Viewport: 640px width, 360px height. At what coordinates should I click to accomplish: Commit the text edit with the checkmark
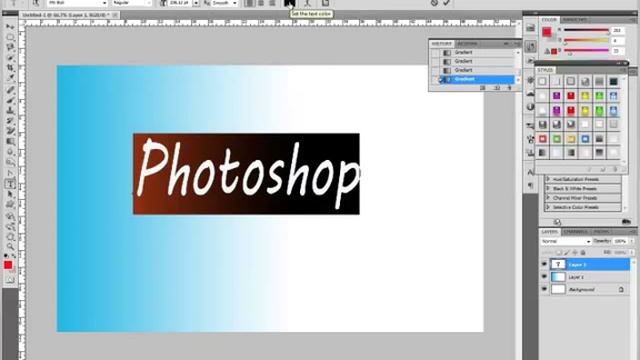pos(447,3)
